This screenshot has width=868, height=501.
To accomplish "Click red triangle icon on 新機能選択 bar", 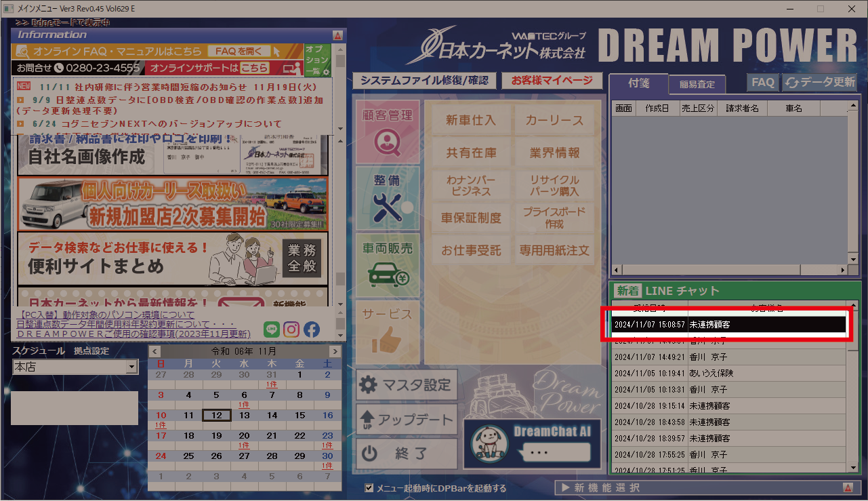I will 847,487.
